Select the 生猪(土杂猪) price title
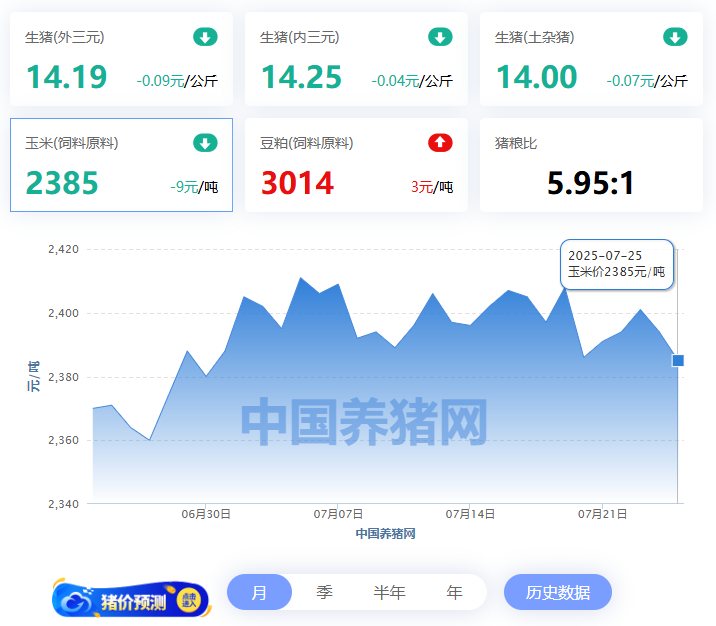 point(534,37)
